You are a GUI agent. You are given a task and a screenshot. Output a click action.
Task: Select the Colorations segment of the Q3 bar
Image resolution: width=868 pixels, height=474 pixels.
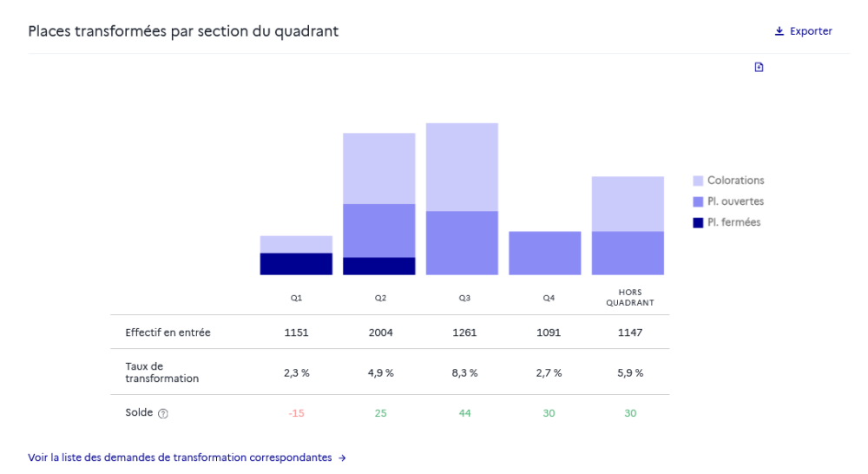(x=462, y=167)
